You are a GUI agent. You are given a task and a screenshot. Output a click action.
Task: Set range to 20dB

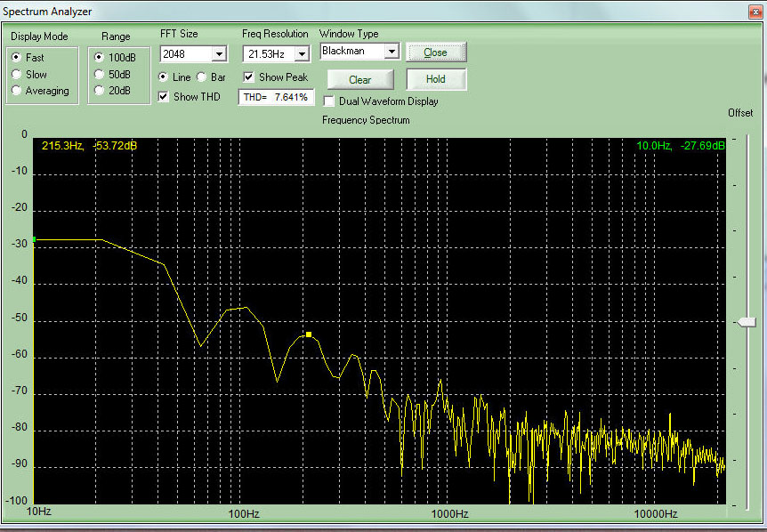tap(99, 91)
